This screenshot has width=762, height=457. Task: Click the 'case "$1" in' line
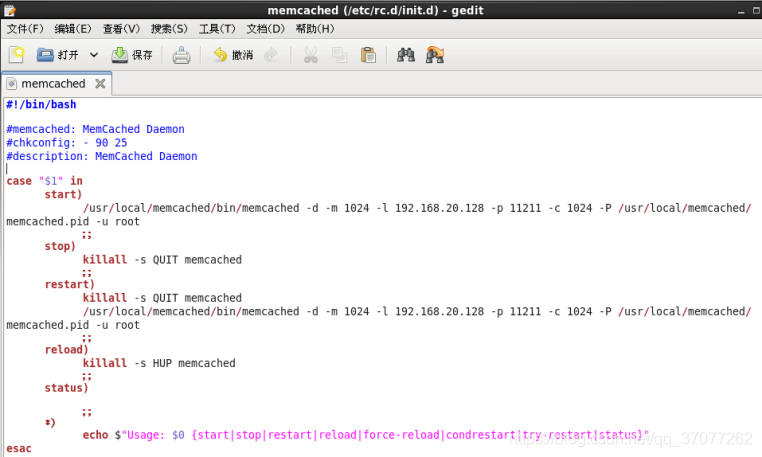44,181
